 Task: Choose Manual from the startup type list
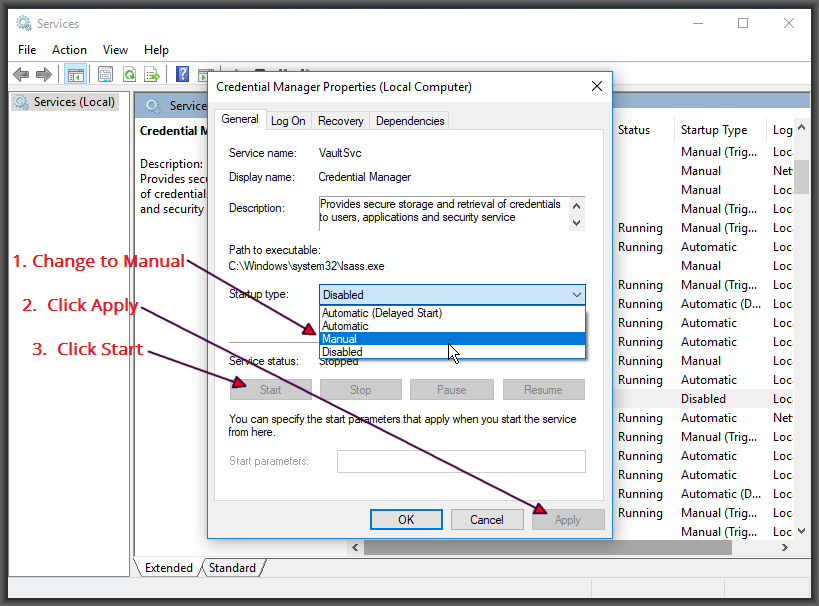340,339
